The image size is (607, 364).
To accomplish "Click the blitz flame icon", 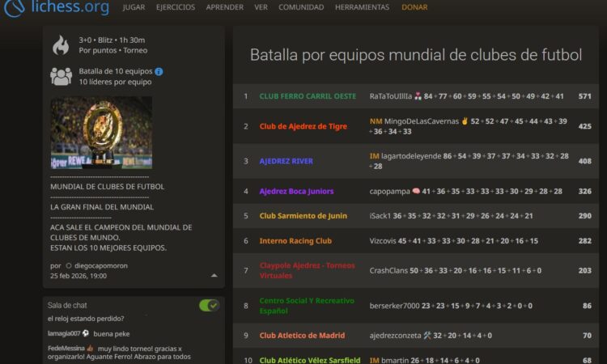I will 61,45.
